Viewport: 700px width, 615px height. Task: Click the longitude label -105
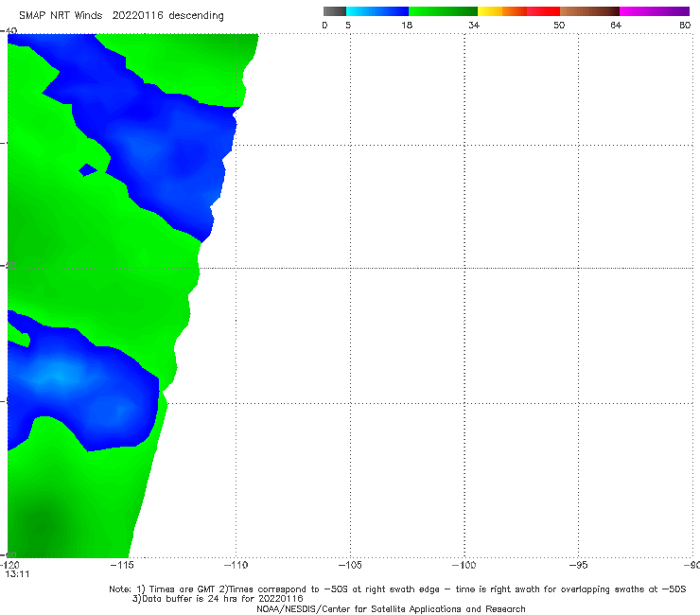coord(350,565)
